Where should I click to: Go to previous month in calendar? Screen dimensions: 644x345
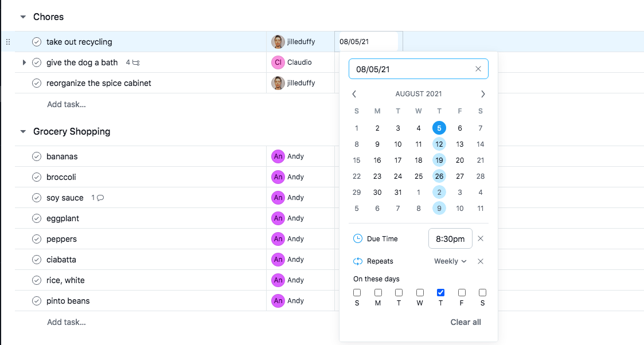354,94
